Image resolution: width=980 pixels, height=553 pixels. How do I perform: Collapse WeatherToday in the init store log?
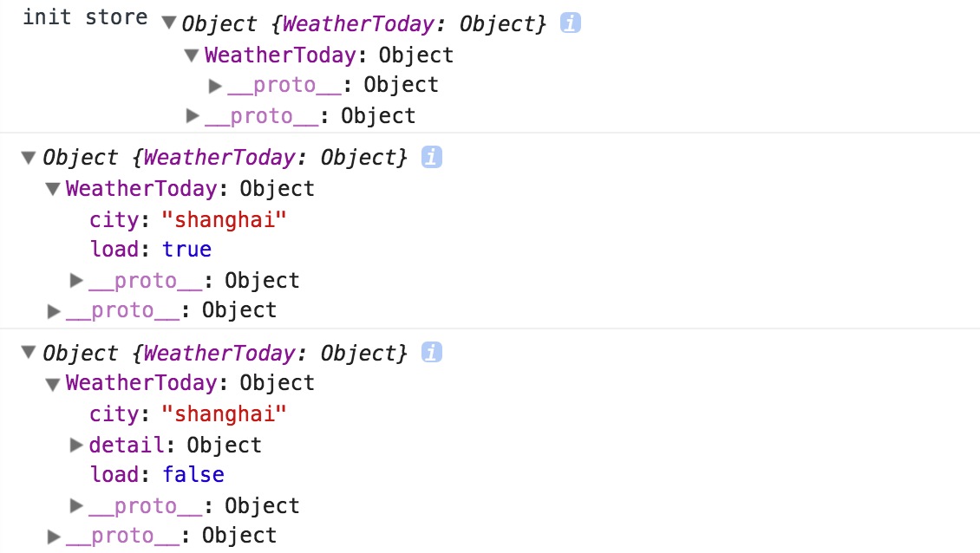[x=192, y=55]
